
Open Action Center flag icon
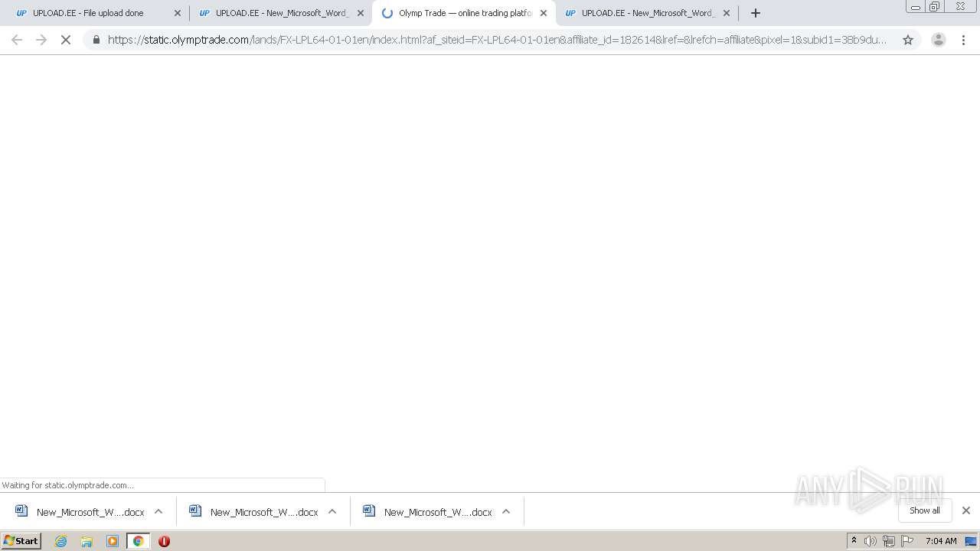[907, 541]
